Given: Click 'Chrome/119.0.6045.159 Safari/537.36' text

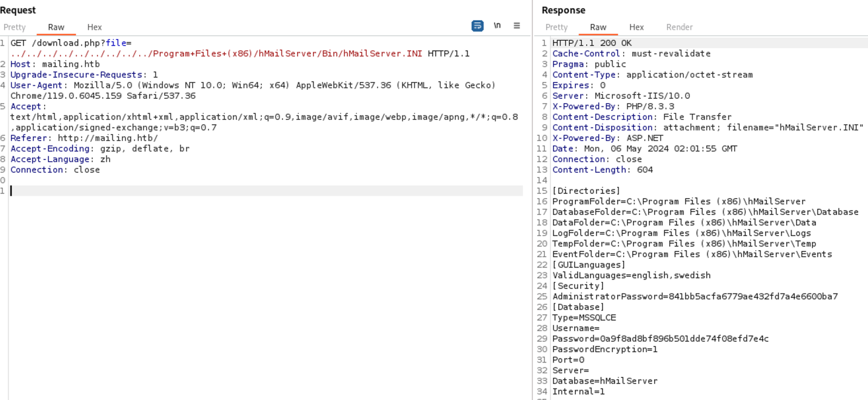Looking at the screenshot, I should 103,96.
